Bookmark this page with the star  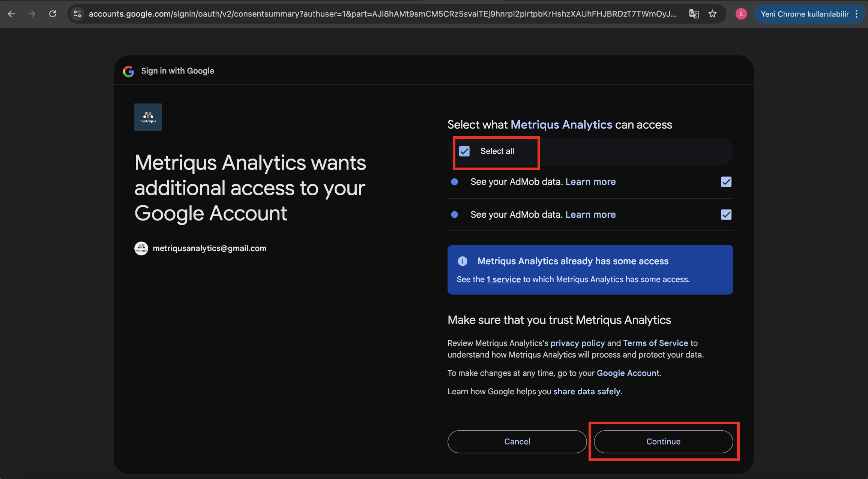[x=712, y=14]
